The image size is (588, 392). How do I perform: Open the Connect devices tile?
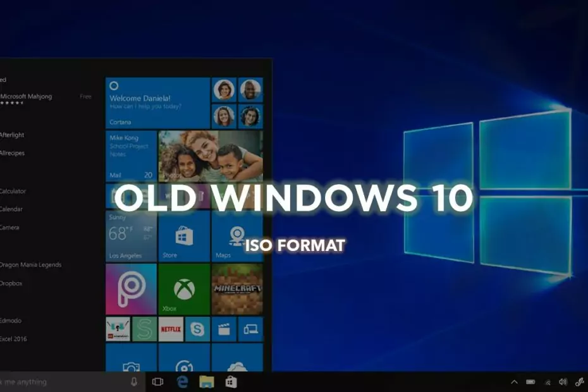250,329
